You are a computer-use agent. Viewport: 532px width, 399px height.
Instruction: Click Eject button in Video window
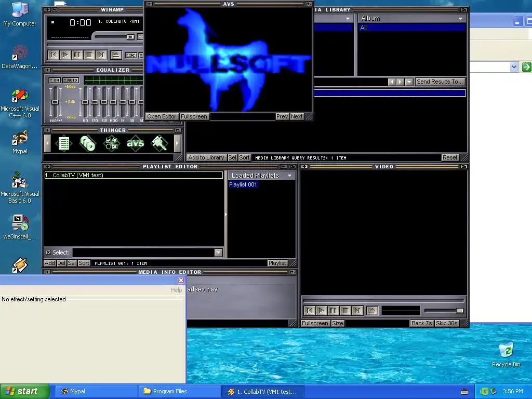372,311
